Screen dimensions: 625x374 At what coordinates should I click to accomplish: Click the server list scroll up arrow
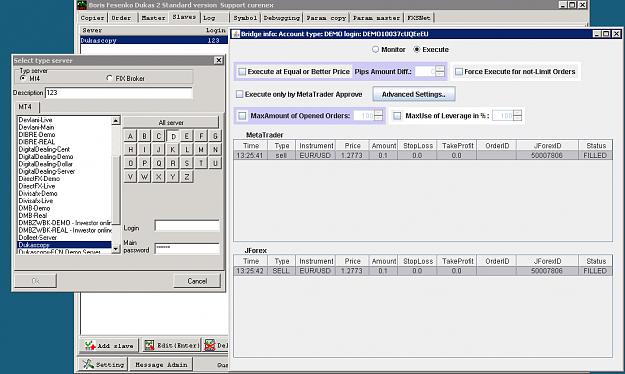click(116, 120)
